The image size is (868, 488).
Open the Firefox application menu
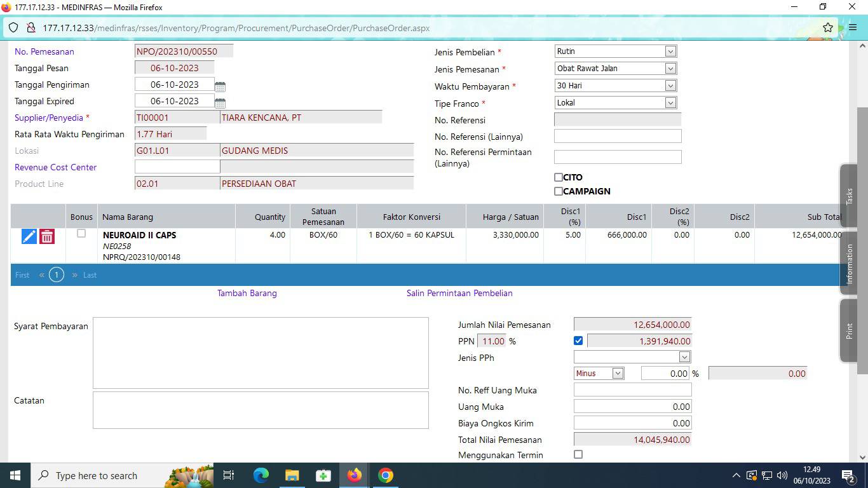pos(853,28)
